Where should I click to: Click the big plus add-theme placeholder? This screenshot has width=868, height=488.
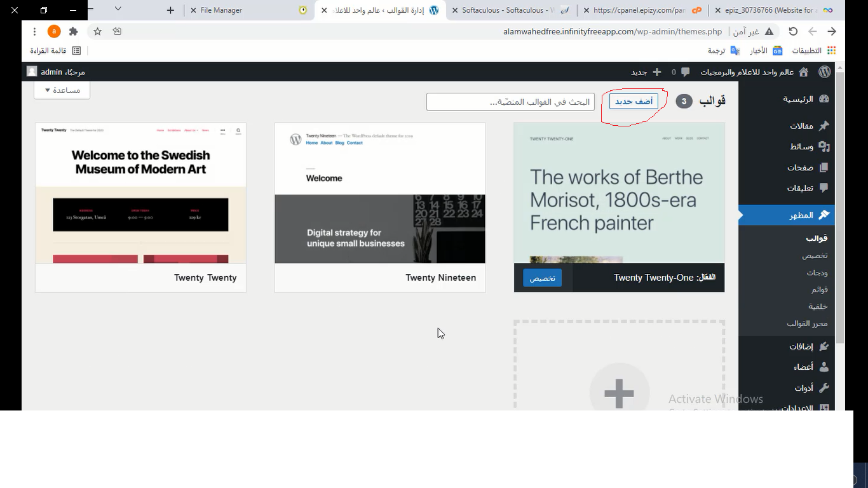point(619,365)
